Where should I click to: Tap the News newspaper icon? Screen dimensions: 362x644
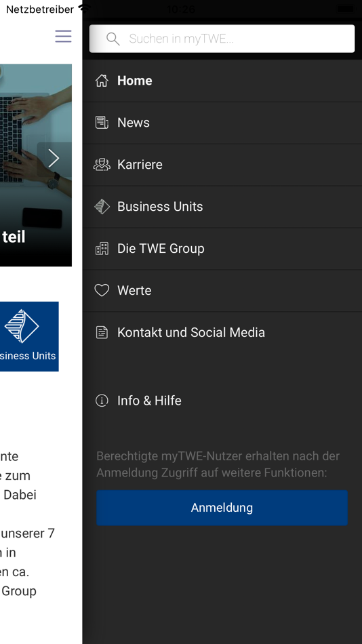click(102, 123)
